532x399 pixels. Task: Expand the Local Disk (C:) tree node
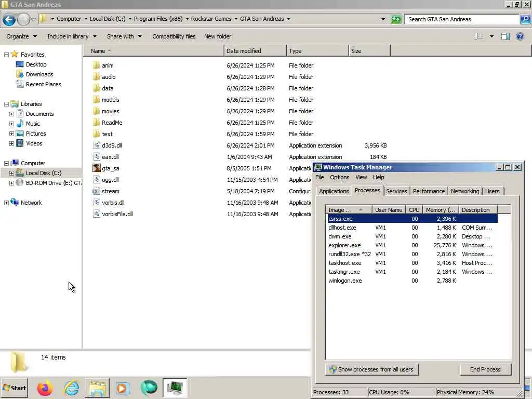(11, 173)
